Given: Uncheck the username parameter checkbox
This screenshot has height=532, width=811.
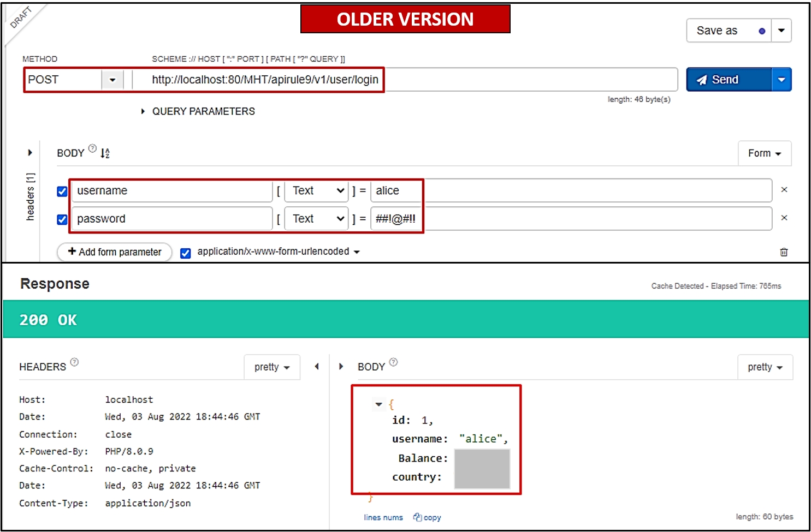Looking at the screenshot, I should pos(62,191).
